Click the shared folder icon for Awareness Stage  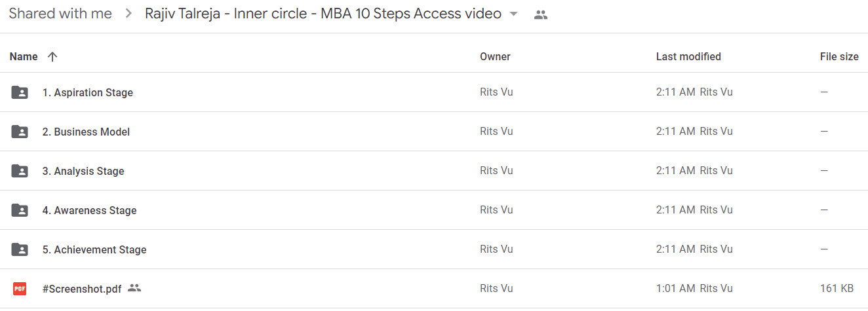tap(20, 210)
